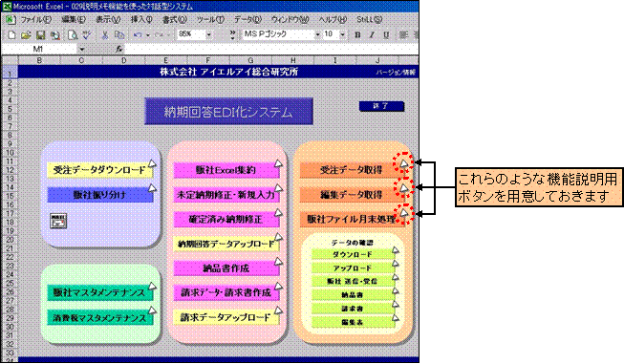
Task: Click the Undo arrow icon
Action: coord(138,35)
